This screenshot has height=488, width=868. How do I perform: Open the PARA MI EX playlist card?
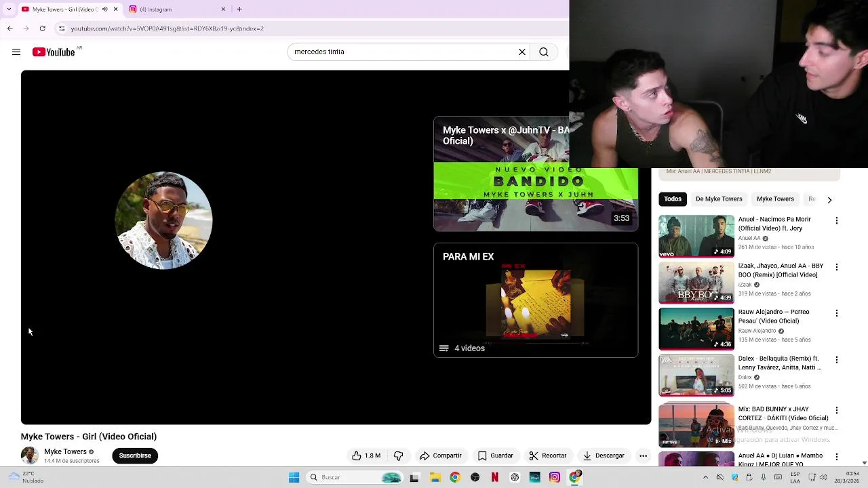tap(536, 300)
